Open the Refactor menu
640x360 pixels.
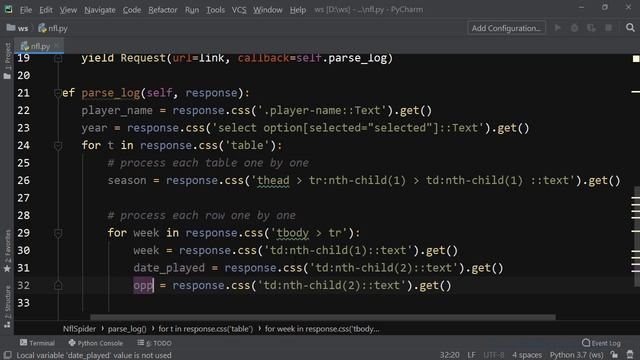[162, 9]
